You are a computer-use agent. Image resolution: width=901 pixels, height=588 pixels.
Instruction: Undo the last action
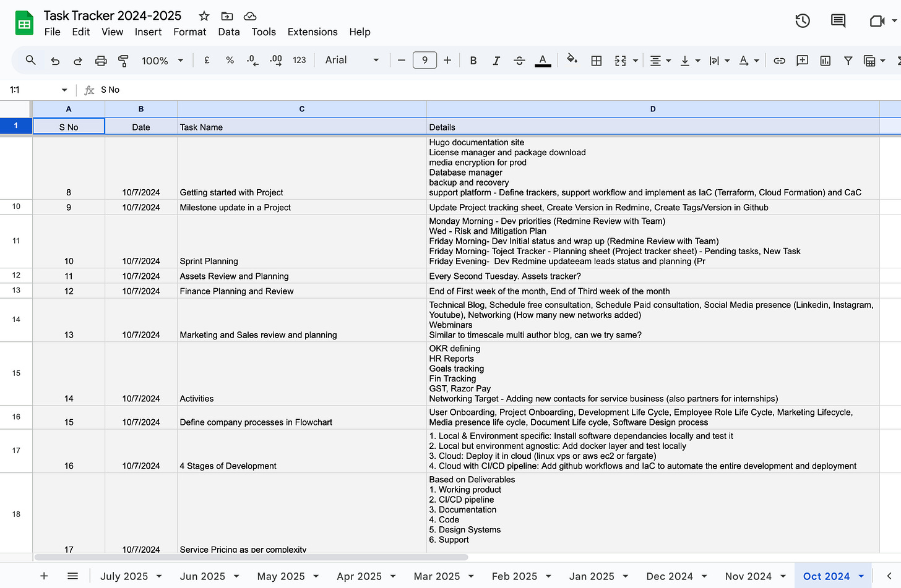coord(55,61)
